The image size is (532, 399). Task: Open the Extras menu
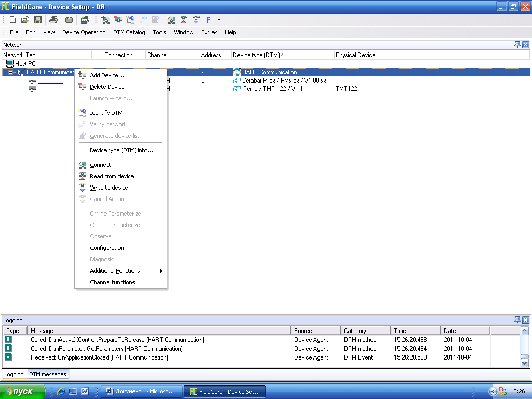209,32
